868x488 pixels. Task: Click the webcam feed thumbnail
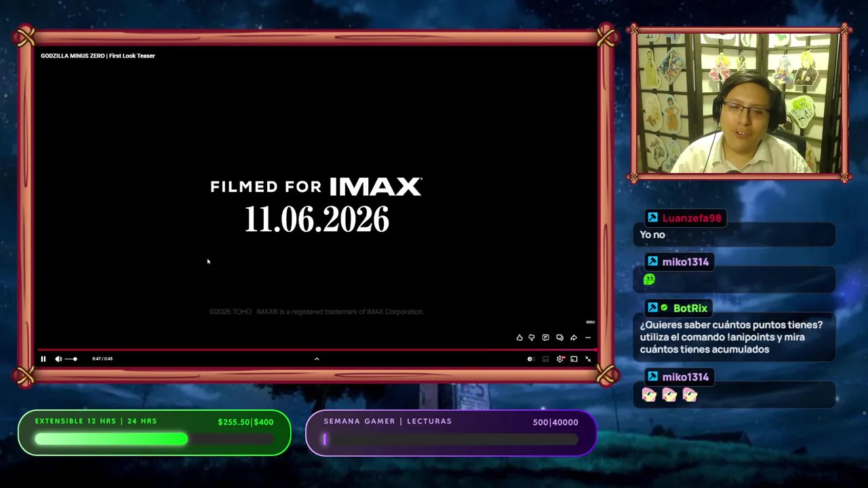click(x=739, y=103)
